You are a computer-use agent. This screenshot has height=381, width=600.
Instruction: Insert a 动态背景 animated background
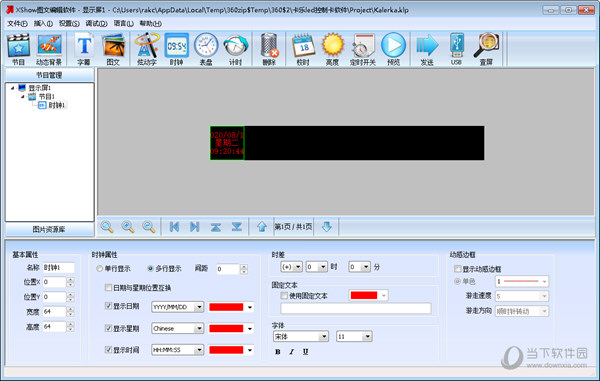click(49, 49)
